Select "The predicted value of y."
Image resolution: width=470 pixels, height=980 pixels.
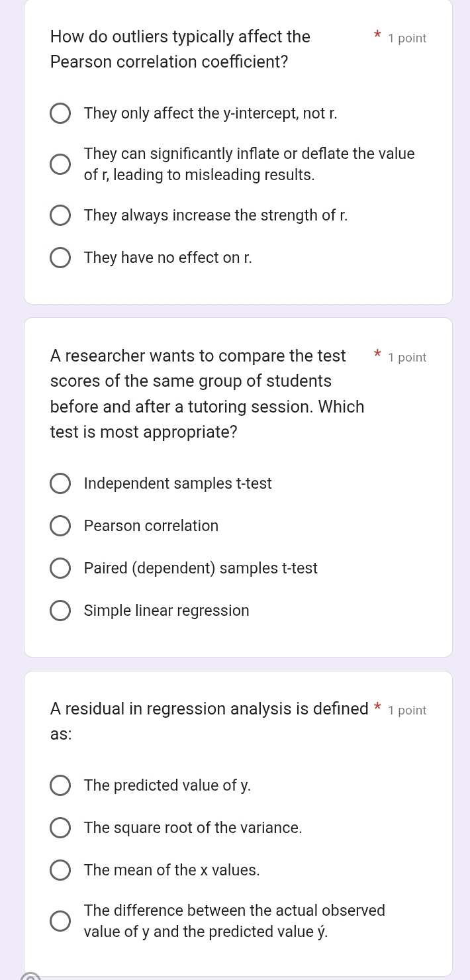pos(60,785)
